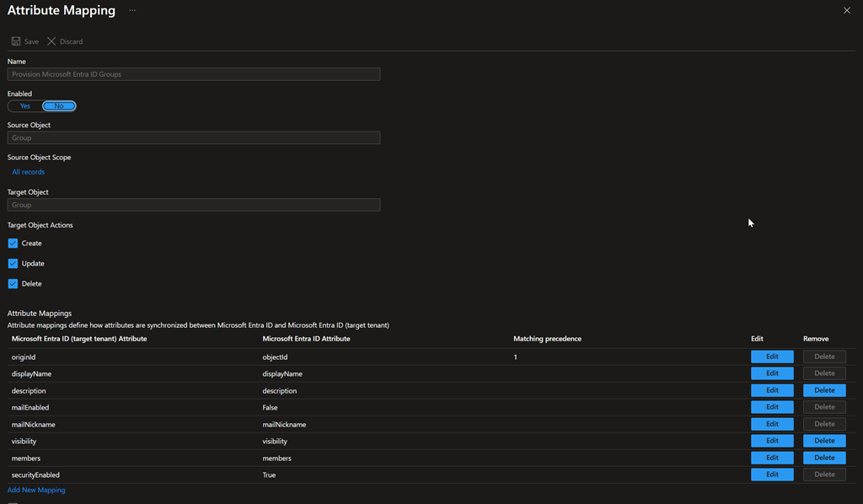Delete the visibility attribute mapping
Image resolution: width=863 pixels, height=504 pixels.
824,441
